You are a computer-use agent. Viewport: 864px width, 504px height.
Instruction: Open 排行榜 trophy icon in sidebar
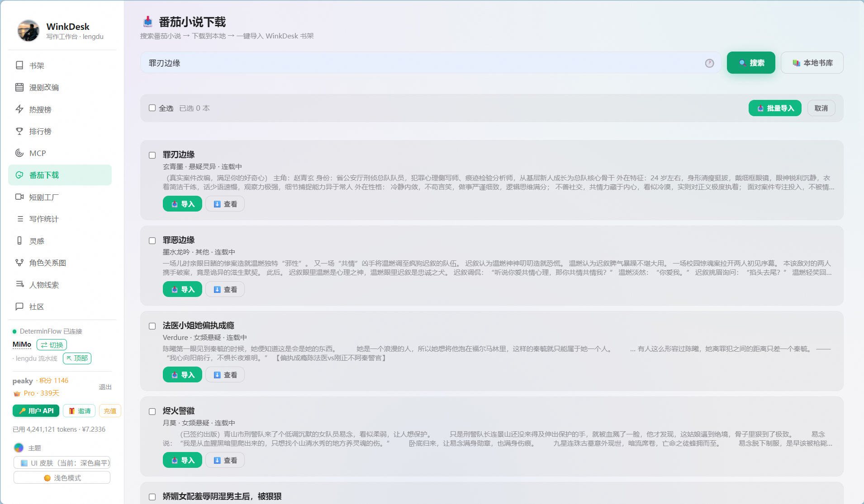click(19, 131)
